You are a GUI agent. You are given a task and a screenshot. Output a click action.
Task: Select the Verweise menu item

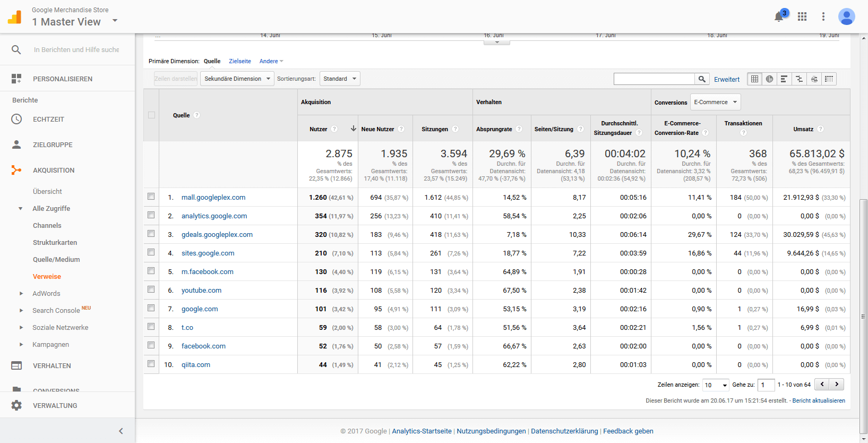[47, 276]
